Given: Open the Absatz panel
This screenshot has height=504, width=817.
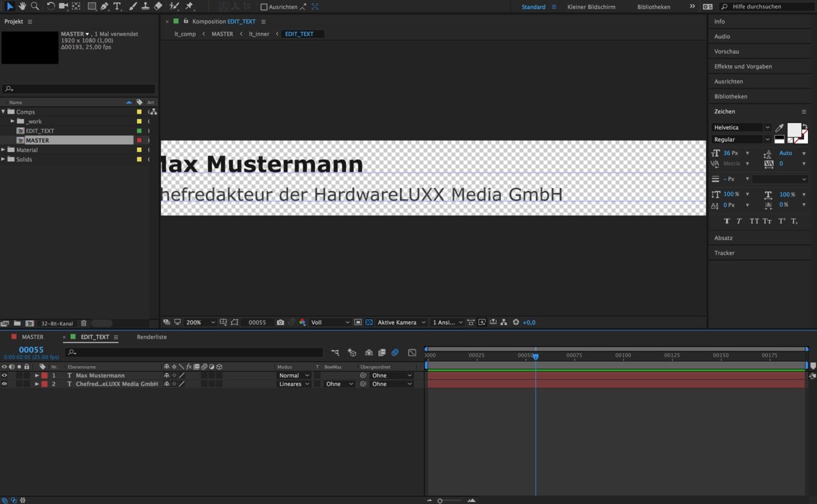Looking at the screenshot, I should (723, 238).
